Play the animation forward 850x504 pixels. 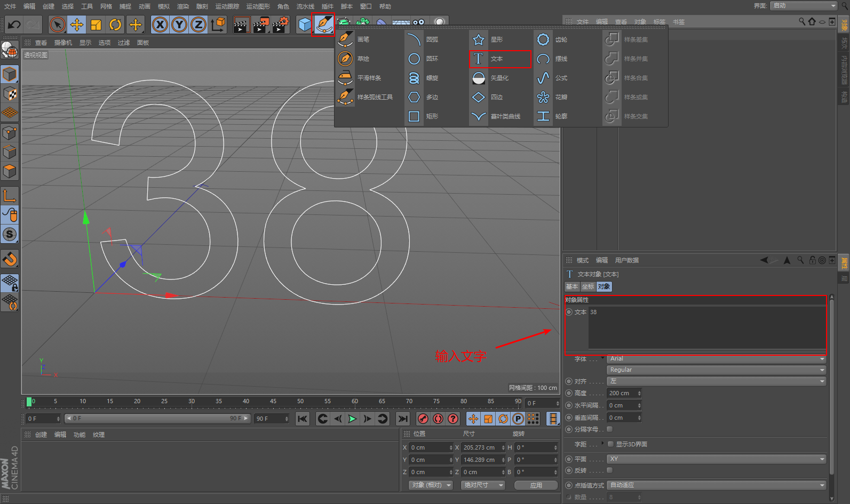point(352,419)
